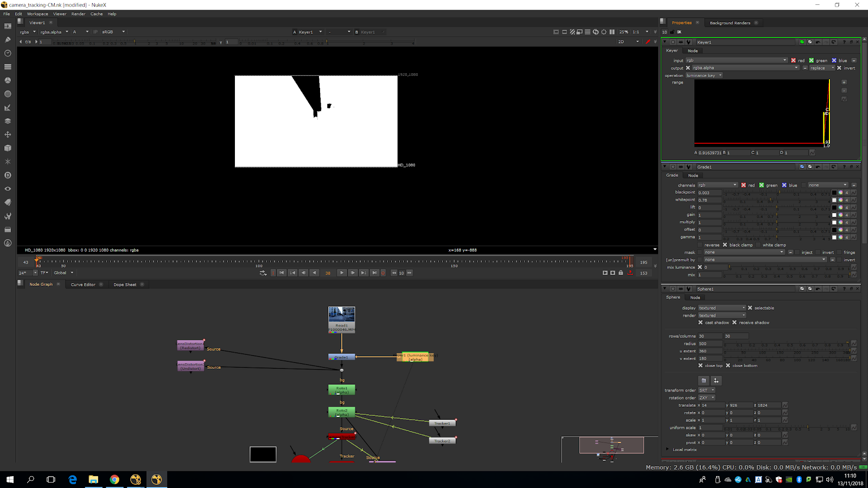Open the Channel nodes stacked-bars icon
Image resolution: width=868 pixels, height=488 pixels.
[8, 67]
